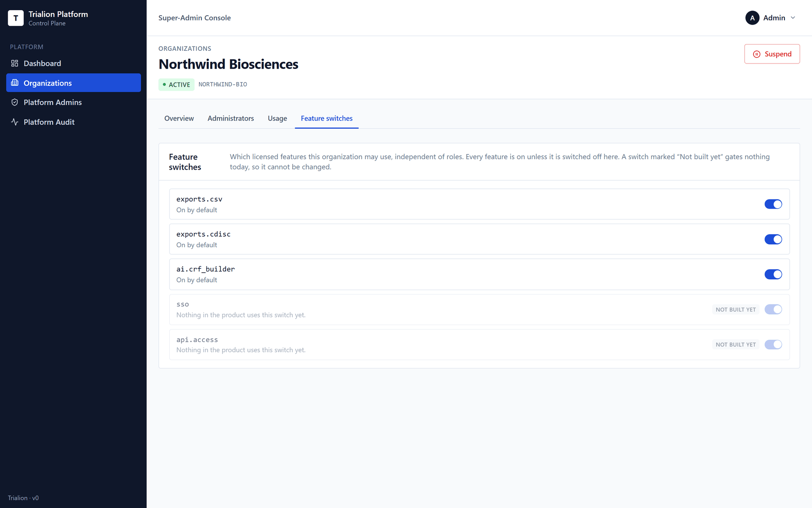Click the Dashboard grid icon
Image resolution: width=812 pixels, height=508 pixels.
click(x=15, y=63)
